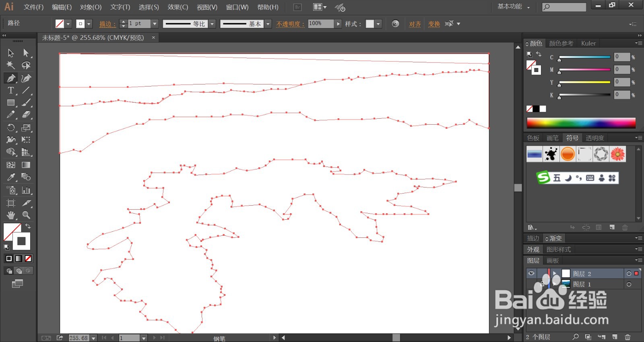Click the black swatch in Color panel
Viewport: 644px width, 342px height.
(536, 109)
